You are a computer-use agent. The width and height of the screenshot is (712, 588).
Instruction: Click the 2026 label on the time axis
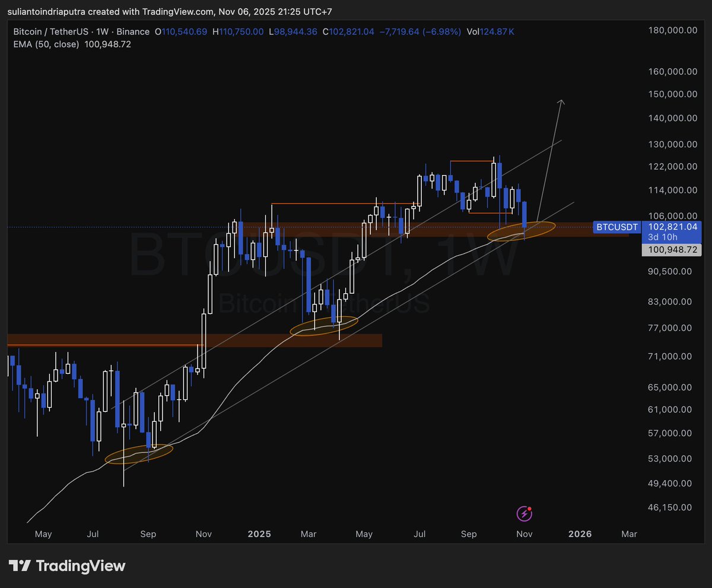(x=580, y=534)
